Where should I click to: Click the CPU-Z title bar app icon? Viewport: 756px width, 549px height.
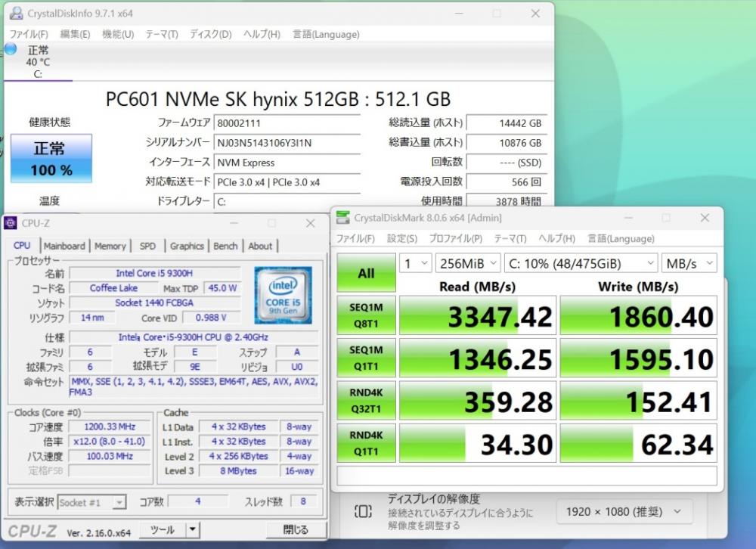10,223
